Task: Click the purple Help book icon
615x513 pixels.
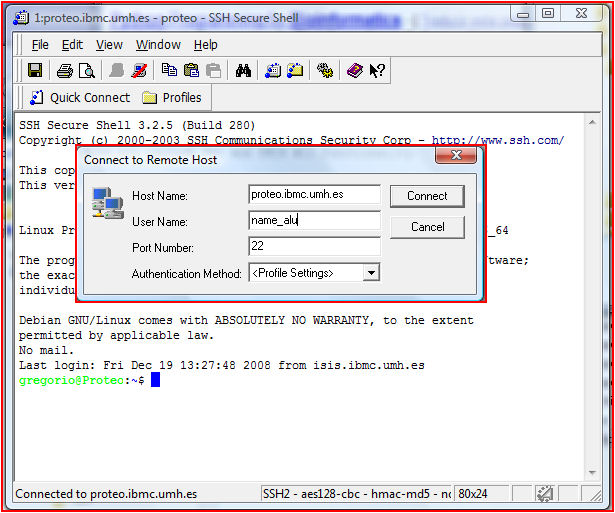Action: point(355,71)
